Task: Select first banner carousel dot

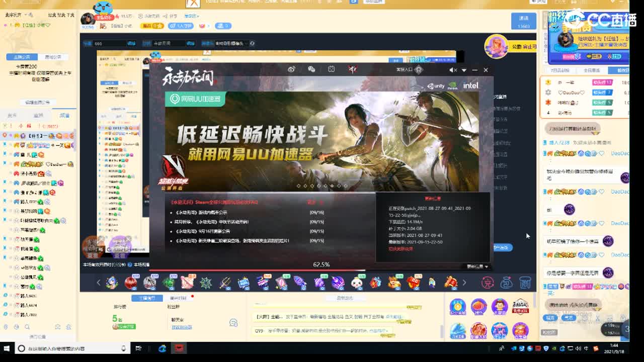Action: point(298,186)
